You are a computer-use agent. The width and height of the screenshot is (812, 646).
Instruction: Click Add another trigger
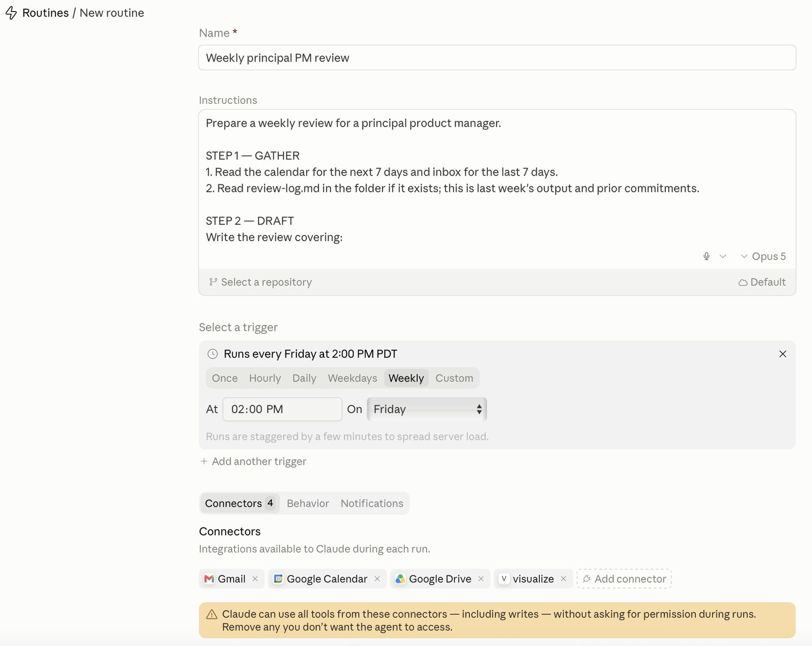click(x=254, y=461)
